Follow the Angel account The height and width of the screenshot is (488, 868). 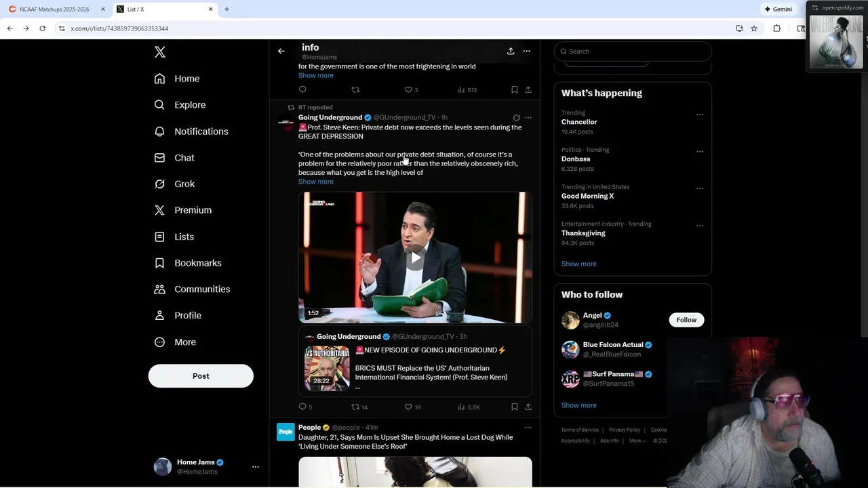coord(686,320)
